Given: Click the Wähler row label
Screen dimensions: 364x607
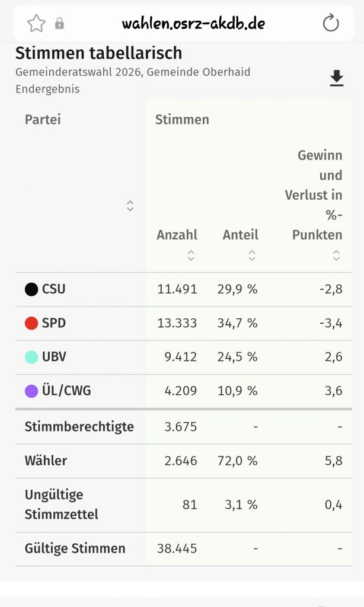Looking at the screenshot, I should (x=46, y=461).
